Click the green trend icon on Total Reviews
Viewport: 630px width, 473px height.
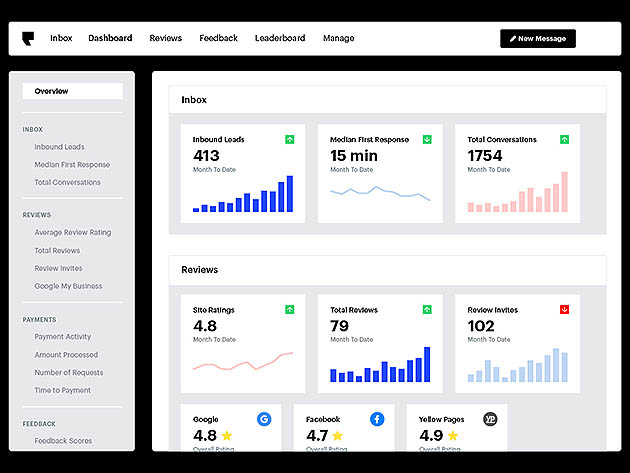point(427,309)
